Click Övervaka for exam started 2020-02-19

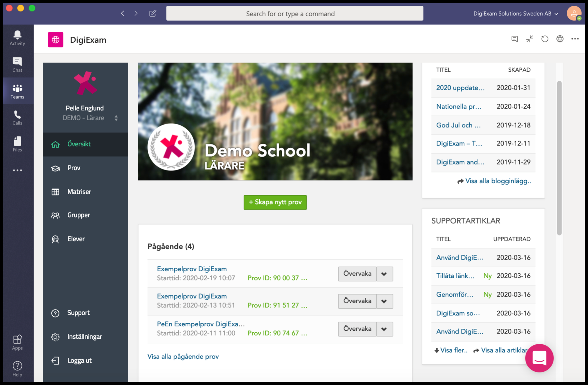[x=357, y=274]
